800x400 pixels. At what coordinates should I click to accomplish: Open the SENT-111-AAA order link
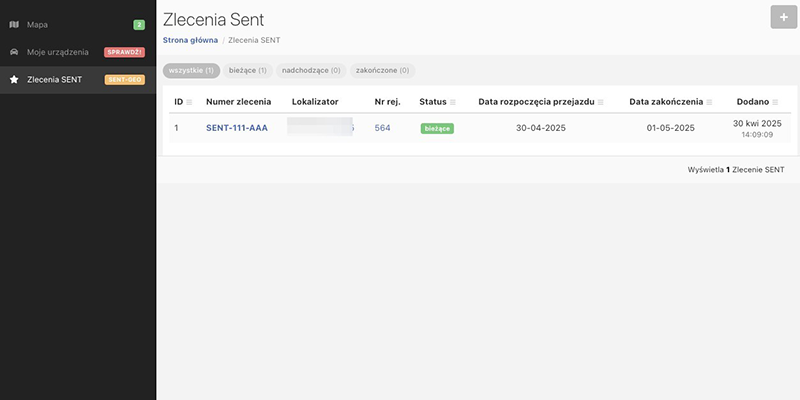pyautogui.click(x=236, y=128)
